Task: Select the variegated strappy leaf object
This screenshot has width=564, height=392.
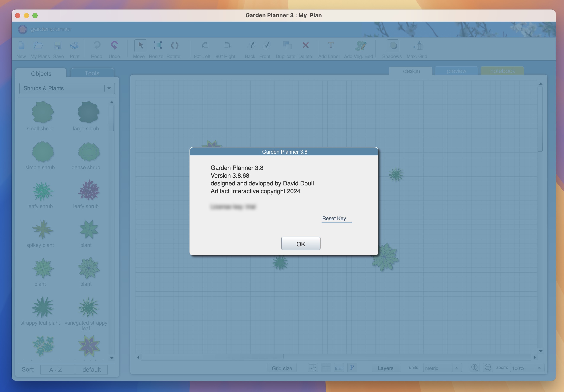Action: pos(89,307)
